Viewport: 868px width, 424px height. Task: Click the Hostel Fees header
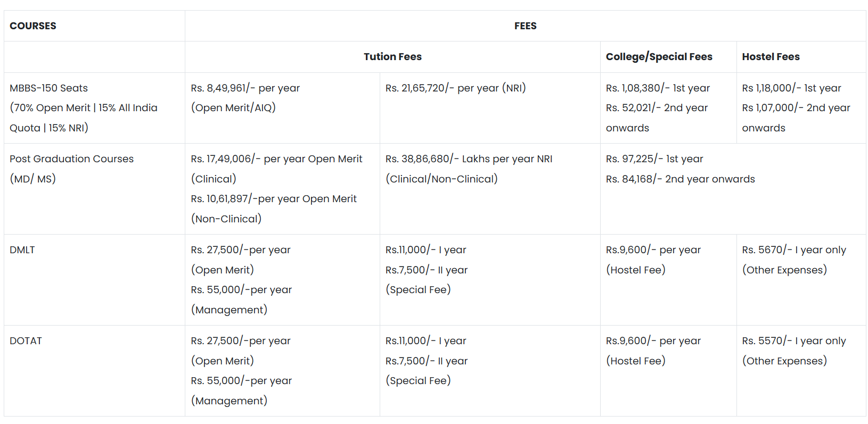[771, 57]
